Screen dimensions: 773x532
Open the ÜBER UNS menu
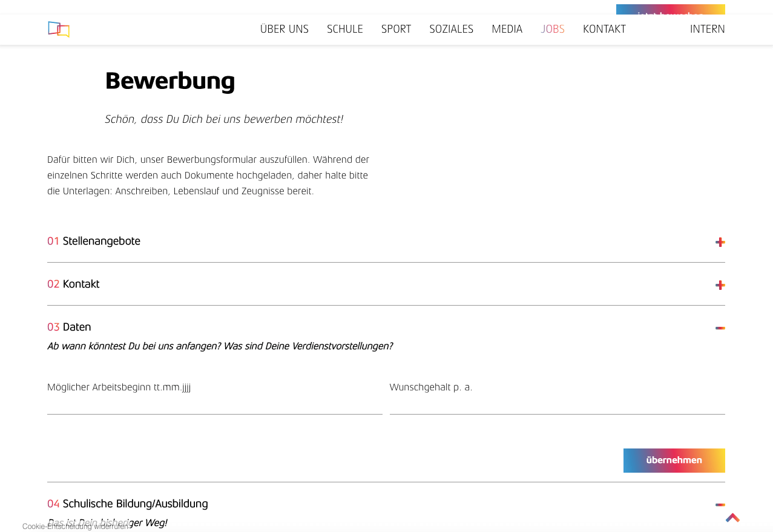pyautogui.click(x=284, y=29)
